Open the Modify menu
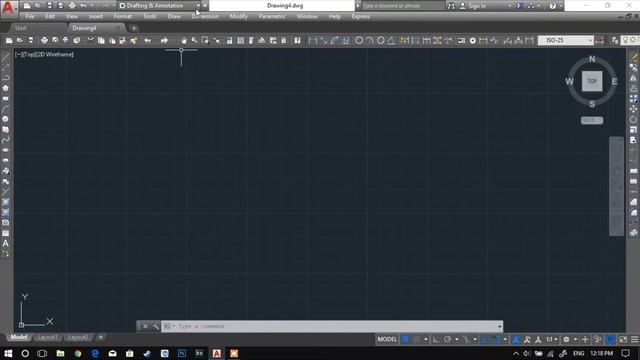 238,16
